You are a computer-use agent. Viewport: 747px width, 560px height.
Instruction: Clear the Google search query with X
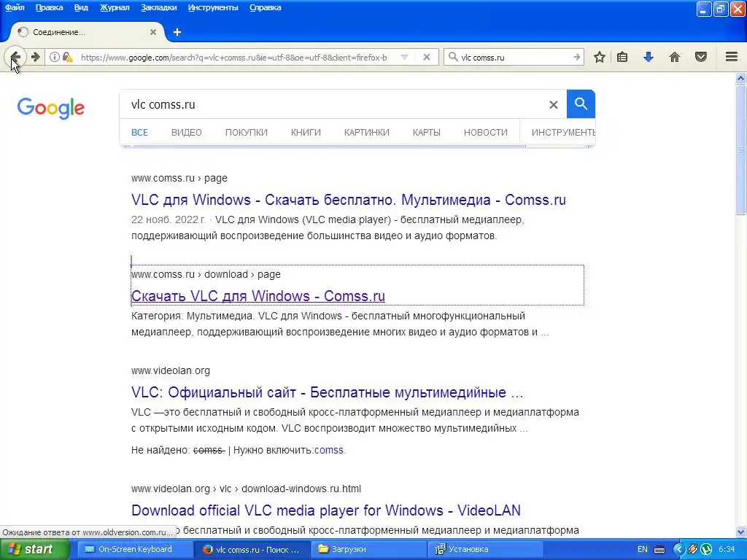[553, 105]
